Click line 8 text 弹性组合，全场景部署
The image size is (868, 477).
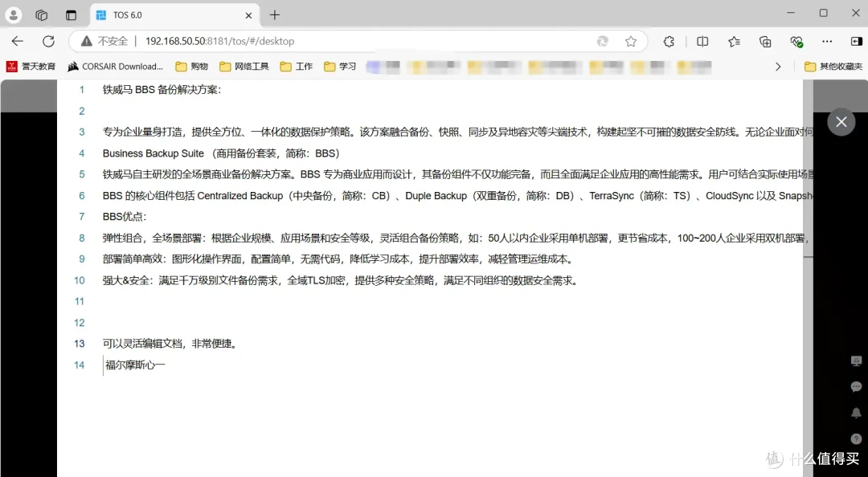152,238
